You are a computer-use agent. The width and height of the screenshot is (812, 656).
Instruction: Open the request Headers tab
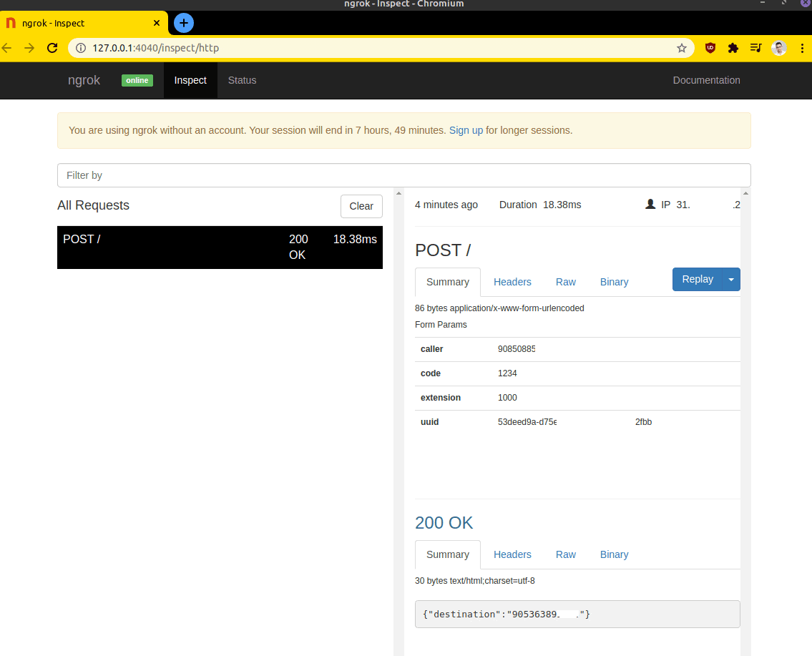pos(512,282)
